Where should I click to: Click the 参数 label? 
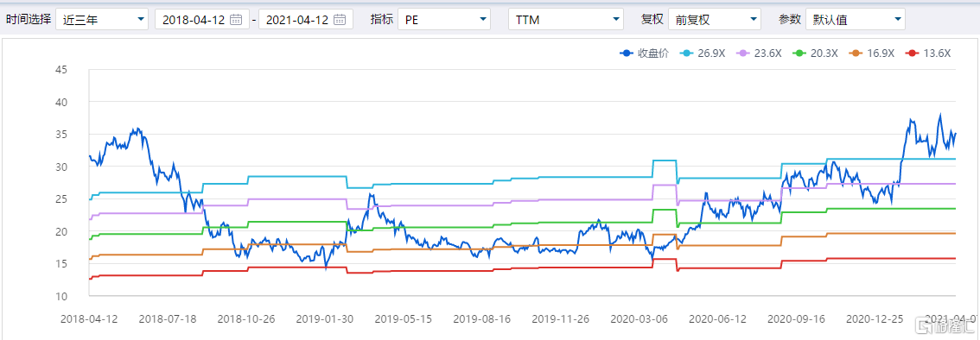789,19
